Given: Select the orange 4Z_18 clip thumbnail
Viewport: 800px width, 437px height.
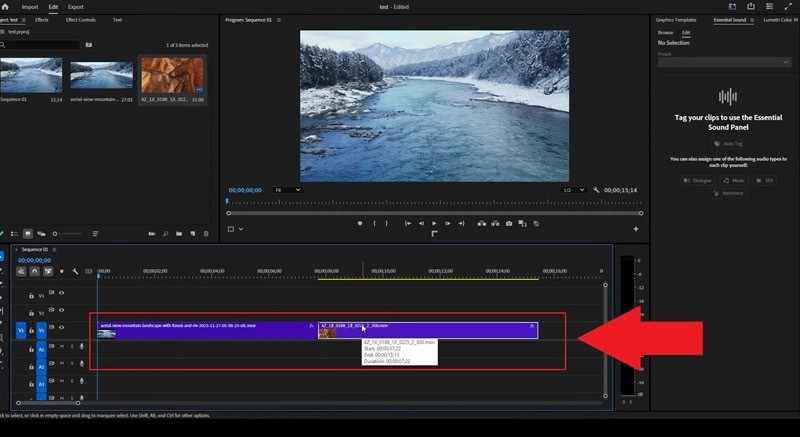Looking at the screenshot, I should pos(172,75).
